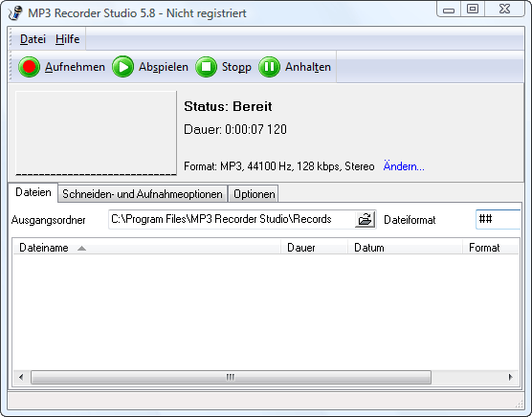This screenshot has width=532, height=417.
Task: Pause using the Anhalten button
Action: point(295,67)
